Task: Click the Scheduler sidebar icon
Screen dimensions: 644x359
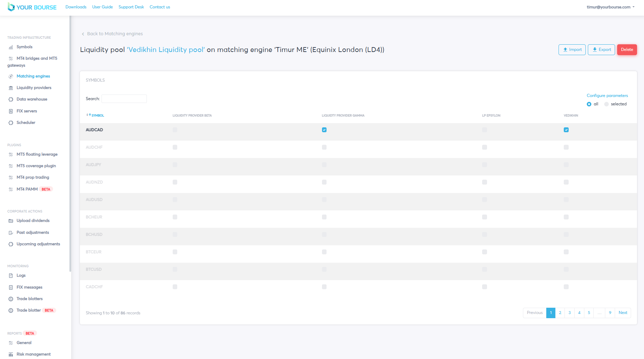Action: [11, 123]
